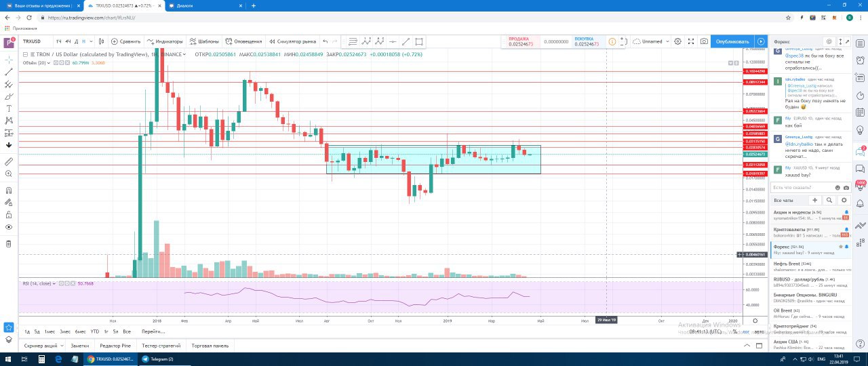Open the Редактор Pine tab
Viewport: 868px width, 366px height.
point(115,346)
